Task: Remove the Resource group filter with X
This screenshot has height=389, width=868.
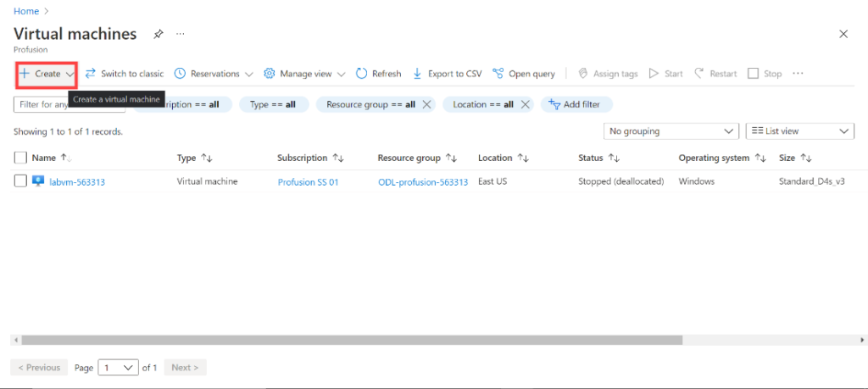Action: (x=427, y=104)
